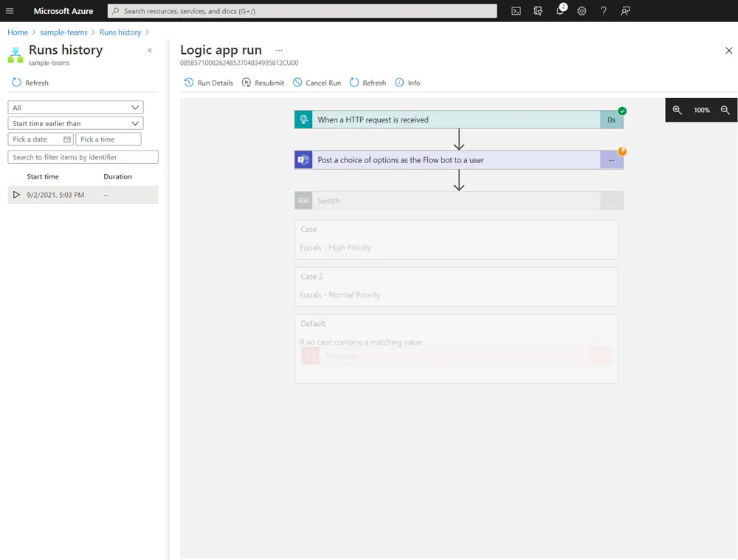Image resolution: width=738 pixels, height=560 pixels.
Task: Refresh the Runs history list
Action: point(30,83)
